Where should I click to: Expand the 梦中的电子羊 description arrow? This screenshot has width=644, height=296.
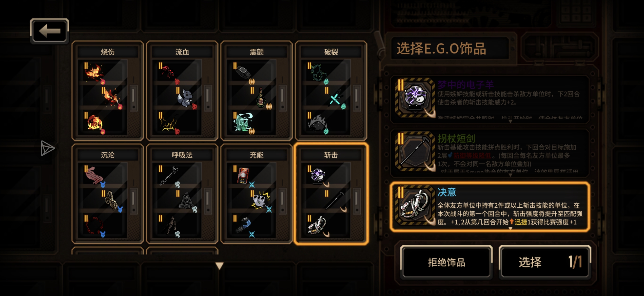510,121
